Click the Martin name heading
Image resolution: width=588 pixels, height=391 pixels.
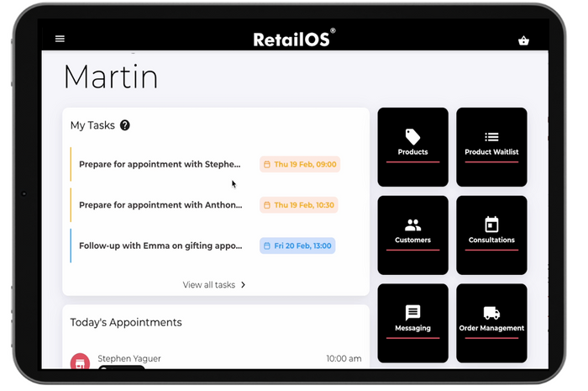coord(111,77)
